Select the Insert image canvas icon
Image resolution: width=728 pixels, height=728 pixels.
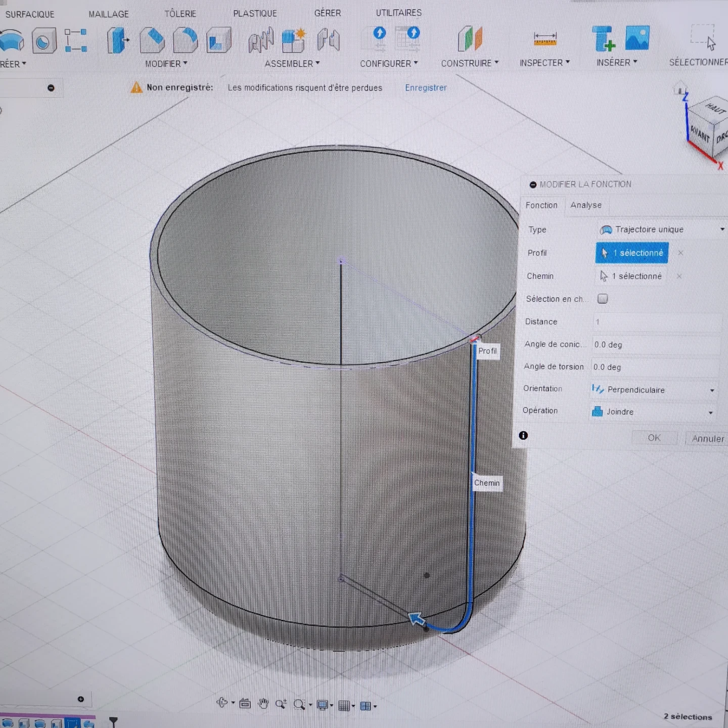tap(637, 38)
